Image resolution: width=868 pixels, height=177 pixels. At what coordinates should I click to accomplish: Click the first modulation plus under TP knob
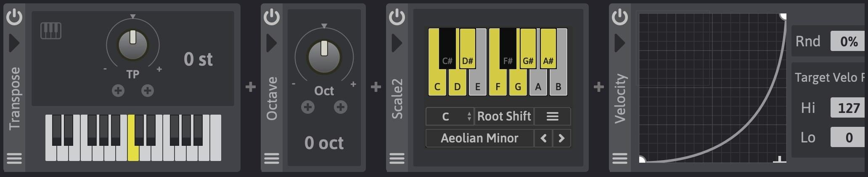tap(118, 91)
